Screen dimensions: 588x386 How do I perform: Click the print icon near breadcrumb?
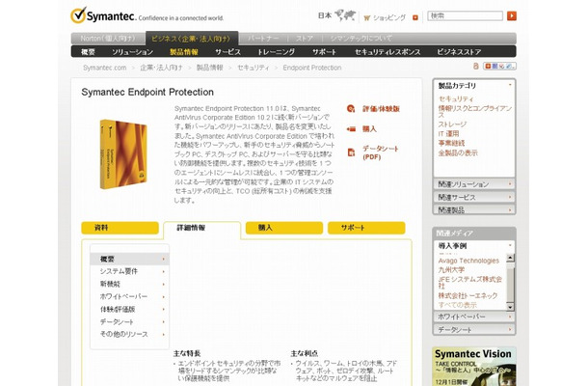pos(476,66)
